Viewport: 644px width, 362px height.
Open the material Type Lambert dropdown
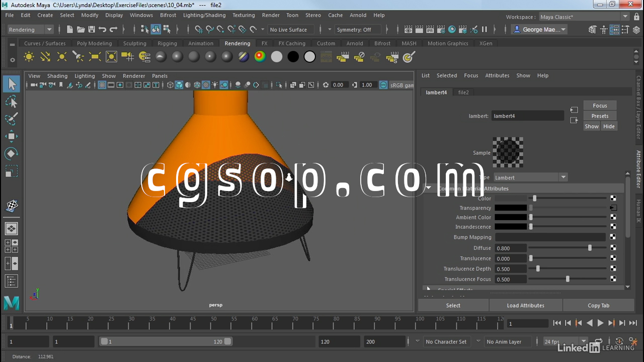click(x=530, y=177)
